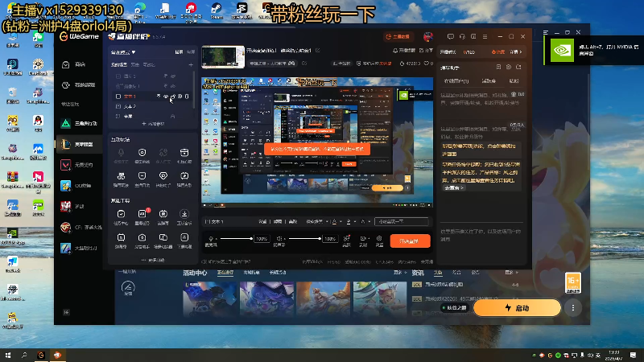Open the highlight color dropdown arrow in text toolbar
Image resolution: width=644 pixels, height=362 pixels.
355,222
